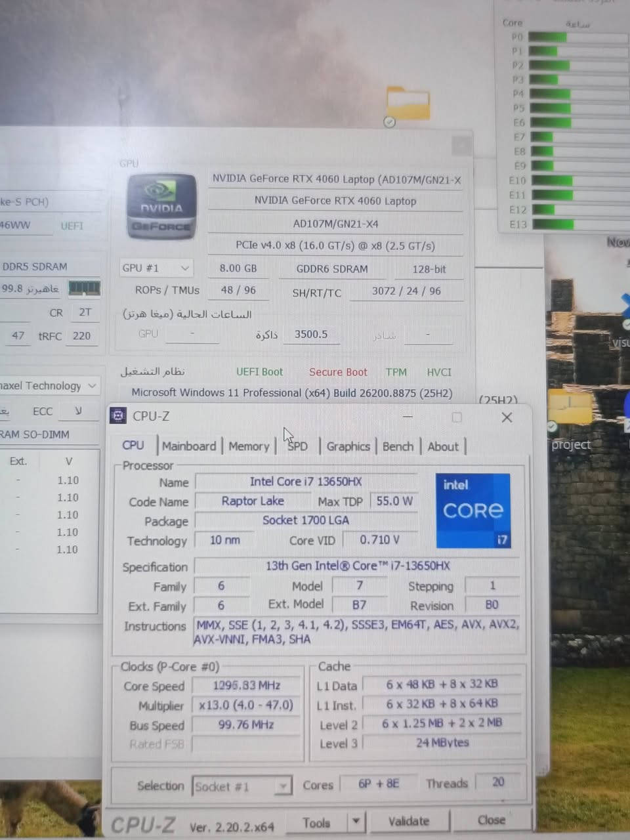Click the 8.00 GB GPU memory value

click(x=238, y=268)
